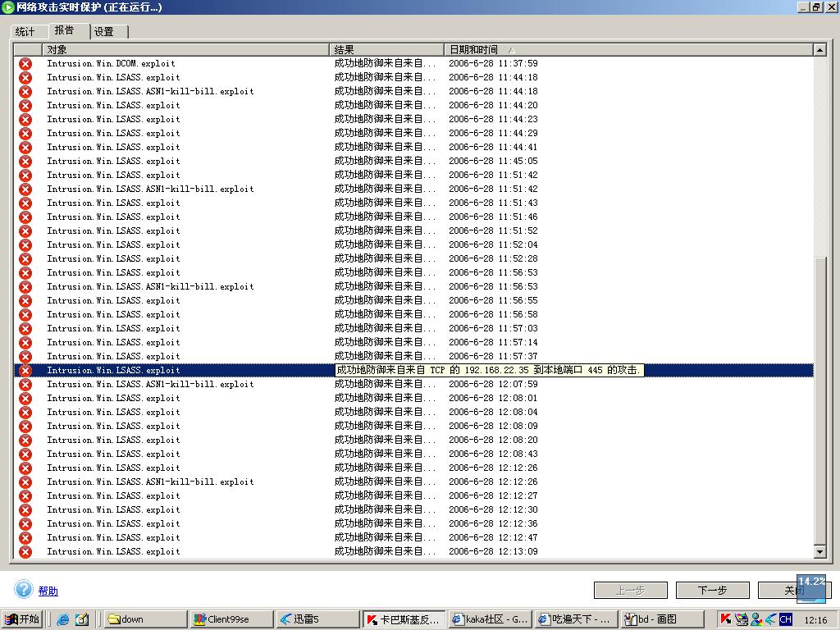840x630 pixels.
Task: Switch to down folder taskbar item
Action: [146, 619]
